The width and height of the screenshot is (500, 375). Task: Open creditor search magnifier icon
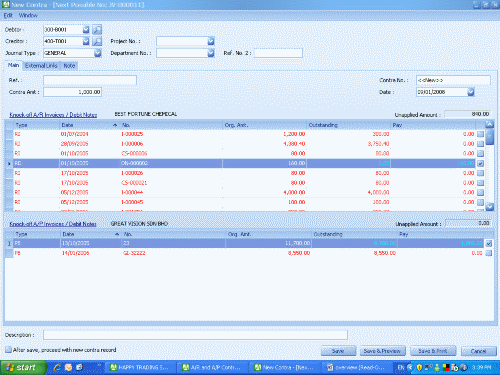(97, 41)
